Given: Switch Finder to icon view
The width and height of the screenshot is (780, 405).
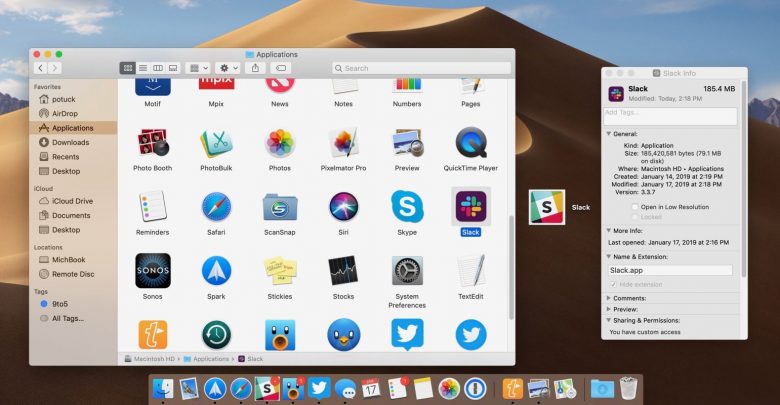Looking at the screenshot, I should point(128,68).
